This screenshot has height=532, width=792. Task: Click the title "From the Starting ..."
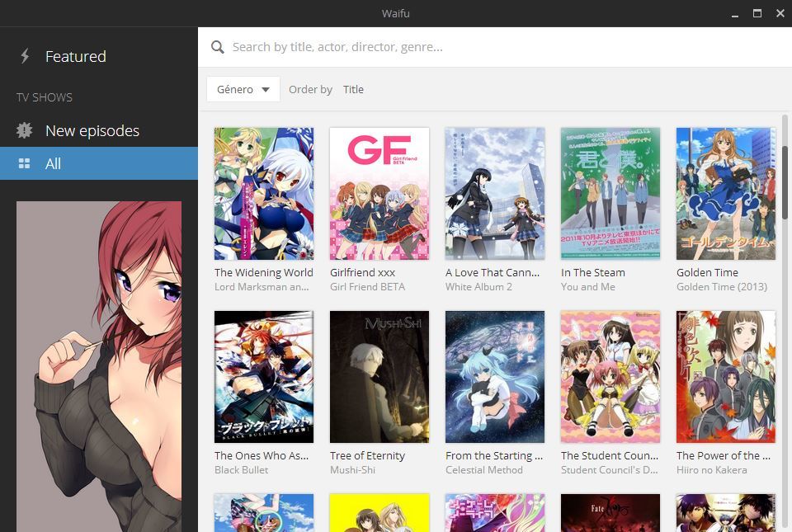point(494,456)
